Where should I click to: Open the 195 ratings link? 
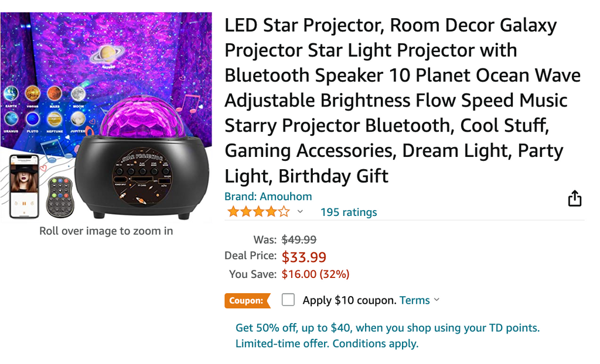pos(349,212)
